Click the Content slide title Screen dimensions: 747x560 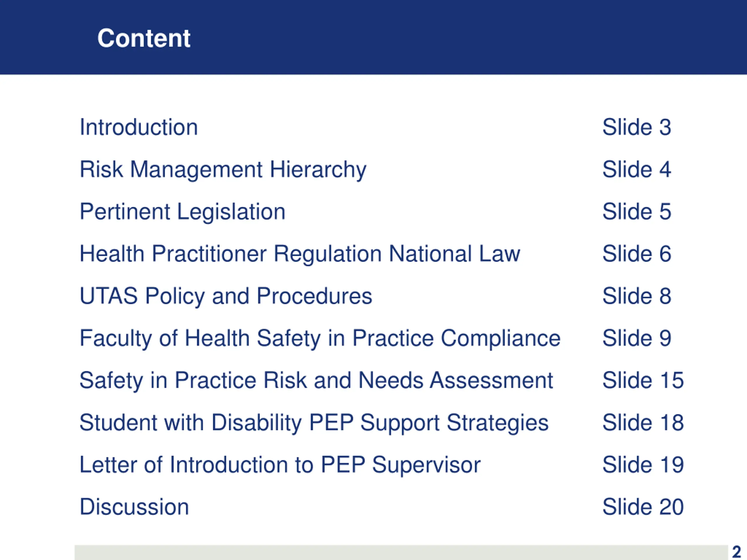(144, 38)
